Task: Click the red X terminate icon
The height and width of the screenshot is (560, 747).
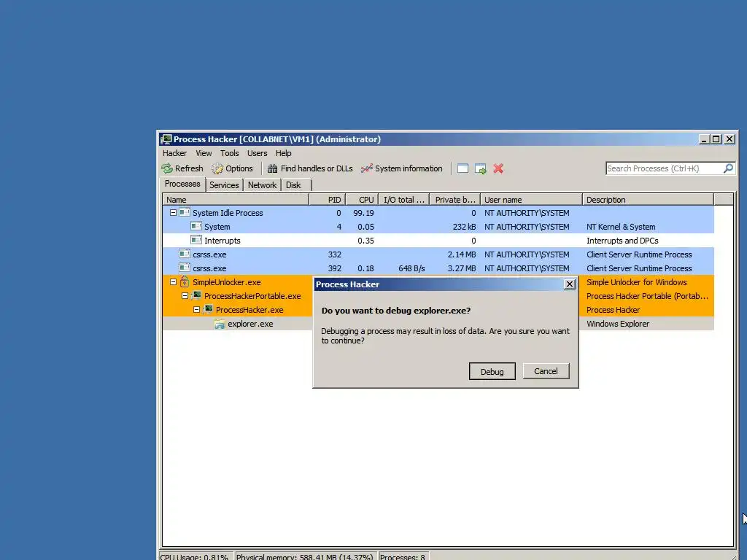Action: (498, 168)
